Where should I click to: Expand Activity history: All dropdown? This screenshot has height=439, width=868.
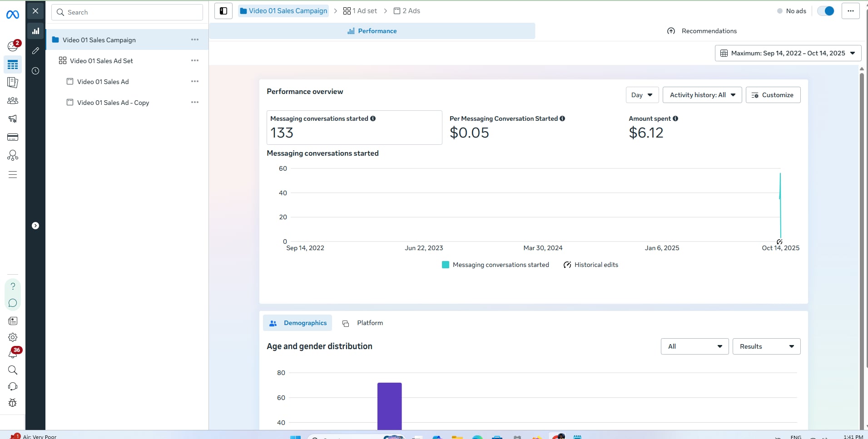click(x=702, y=95)
